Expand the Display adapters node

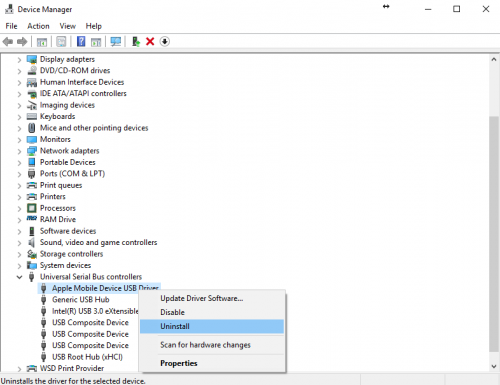pos(19,60)
